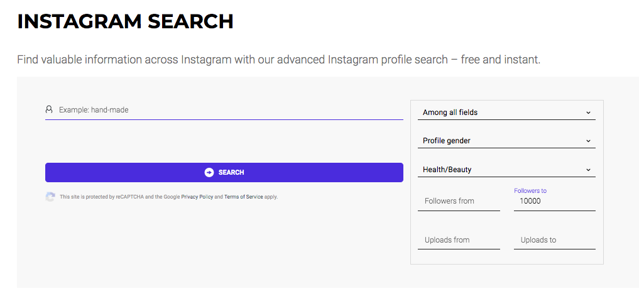The image size is (644, 301).
Task: Click the chevron arrow beside Health/Beauty
Action: tap(588, 170)
